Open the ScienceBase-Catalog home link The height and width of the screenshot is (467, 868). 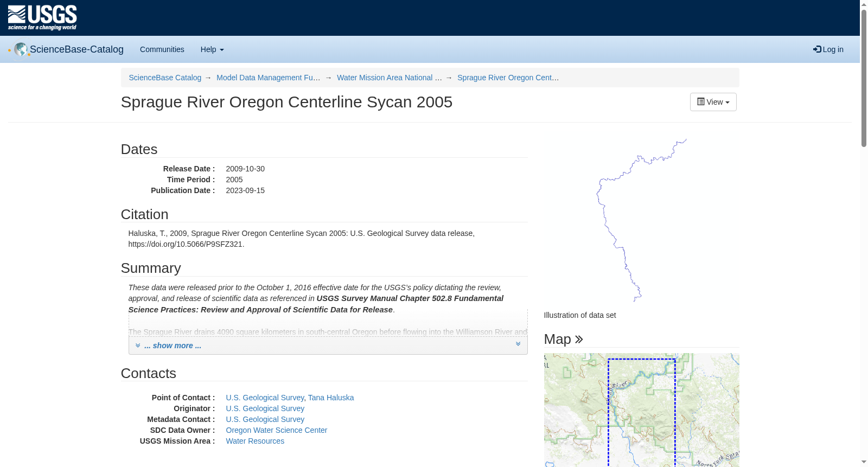tap(76, 49)
